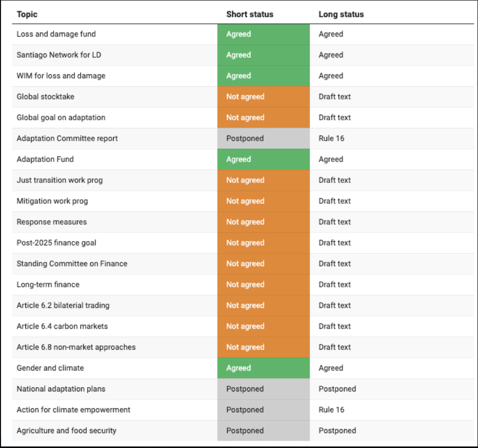The image size is (478, 448).
Task: Click the Short status column header
Action: (x=250, y=14)
